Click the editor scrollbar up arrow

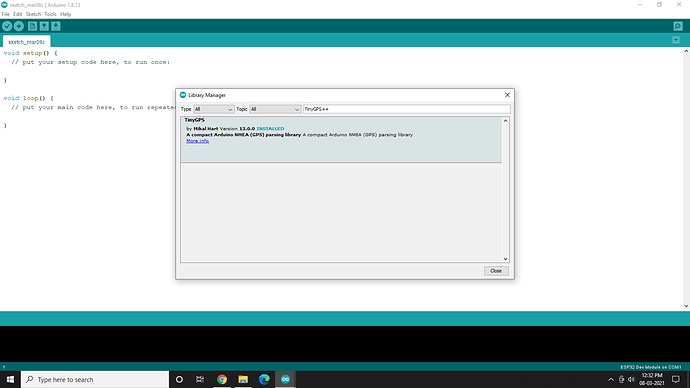(686, 51)
